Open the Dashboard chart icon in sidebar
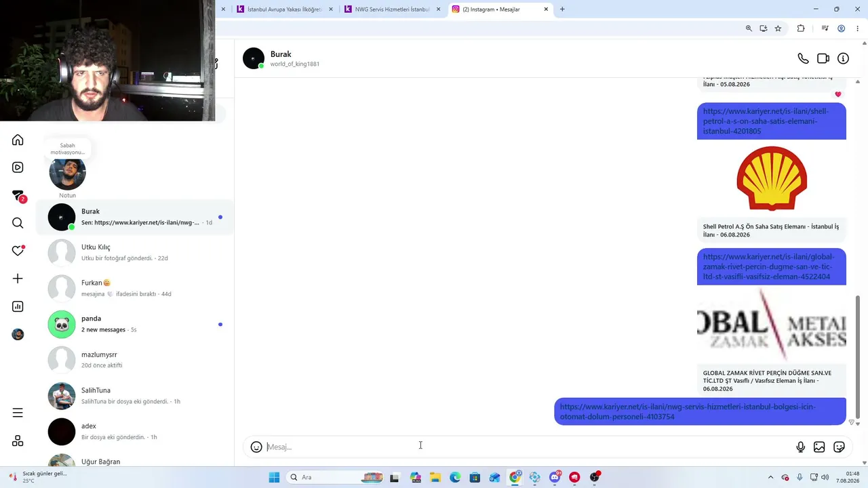The image size is (868, 488). coord(18,306)
